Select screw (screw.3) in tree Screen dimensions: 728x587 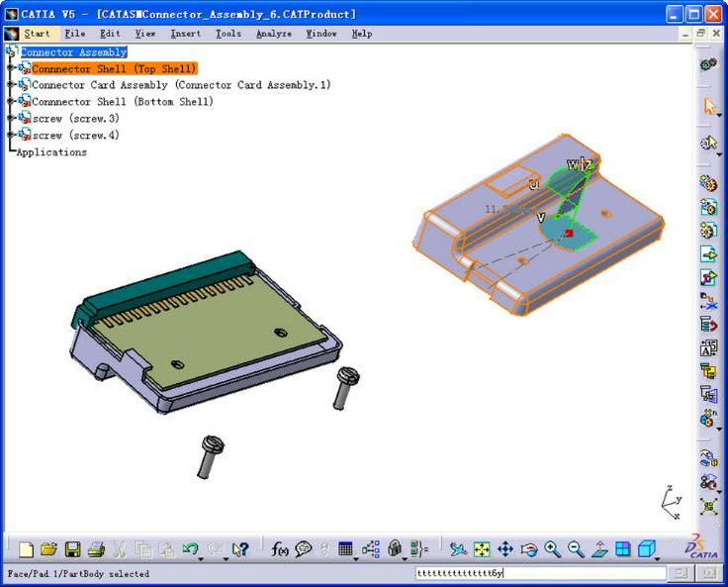tap(76, 119)
